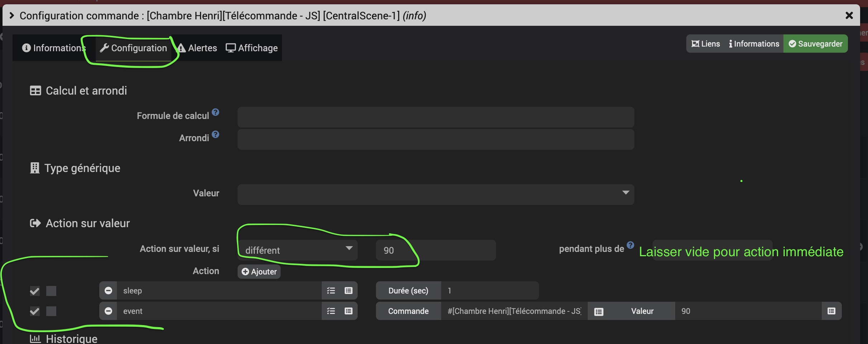Viewport: 868px width, 344px height.
Task: Click the "pendant plus de" label
Action: [592, 249]
